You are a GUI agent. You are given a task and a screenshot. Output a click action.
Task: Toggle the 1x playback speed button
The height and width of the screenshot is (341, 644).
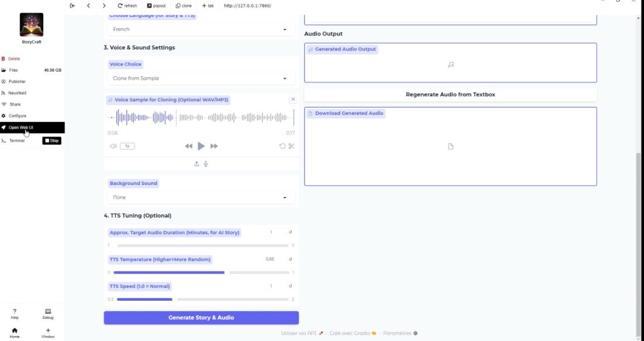127,146
